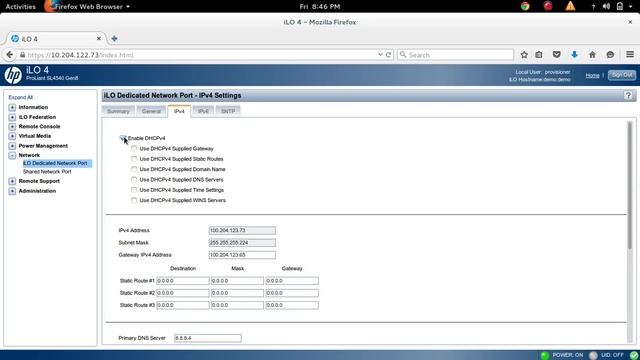Select the IPv4 tab
The image size is (640, 360).
179,111
